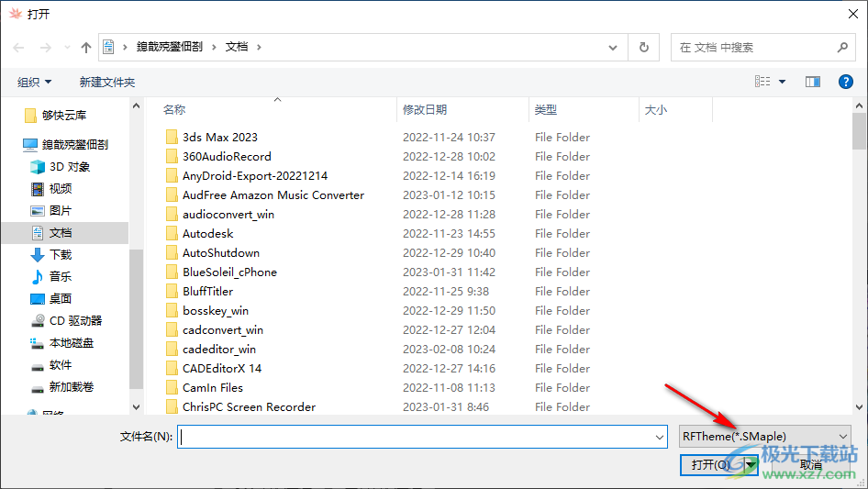Go up one folder level
868x489 pixels.
(86, 48)
